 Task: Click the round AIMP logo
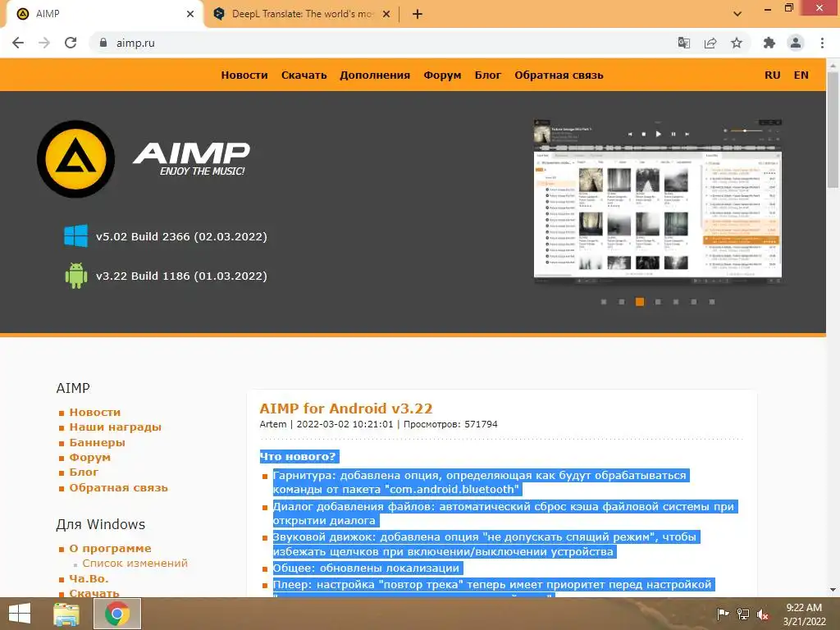tap(75, 159)
